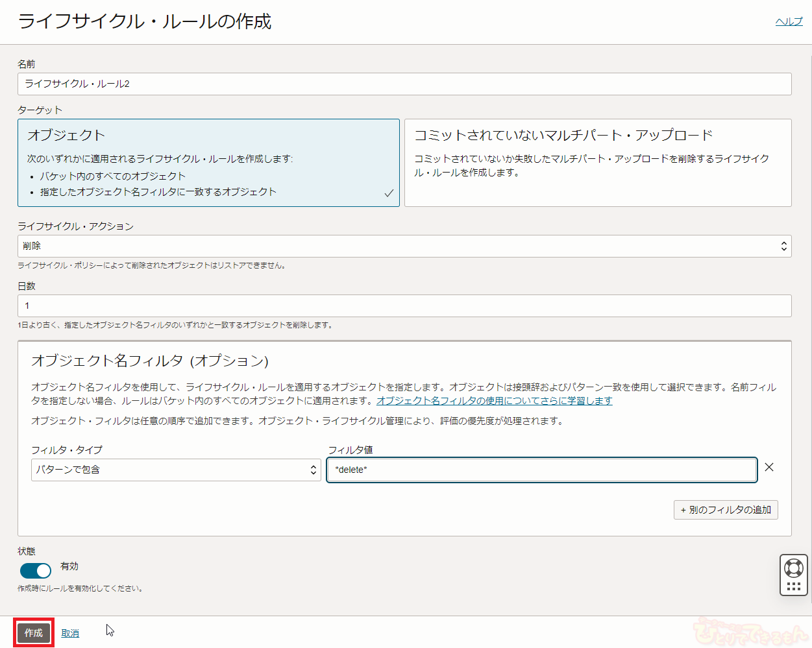
Task: Toggle the 状態 switch off
Action: [x=36, y=571]
